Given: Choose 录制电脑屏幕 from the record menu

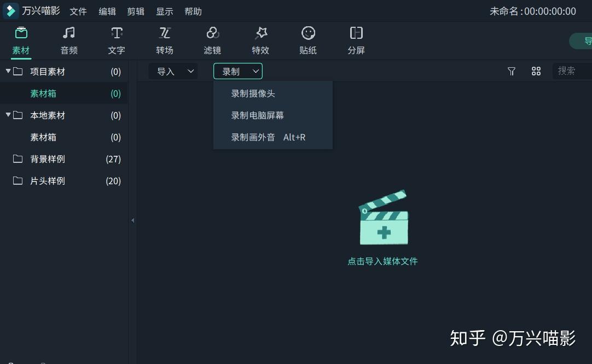Looking at the screenshot, I should 273,115.
